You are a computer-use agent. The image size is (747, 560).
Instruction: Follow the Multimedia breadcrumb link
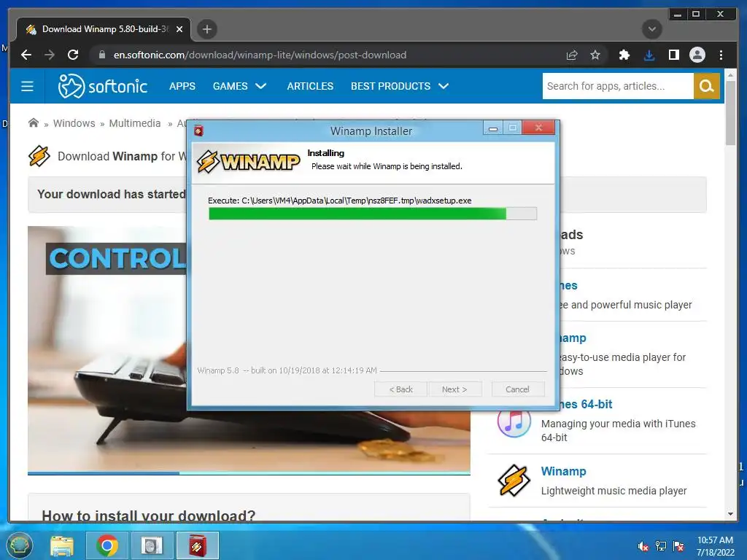click(x=135, y=123)
